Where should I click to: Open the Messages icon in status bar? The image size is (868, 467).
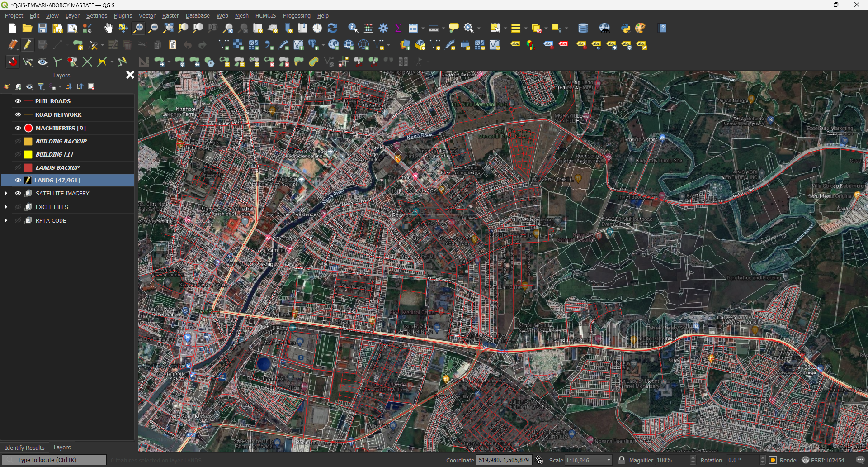(x=860, y=460)
